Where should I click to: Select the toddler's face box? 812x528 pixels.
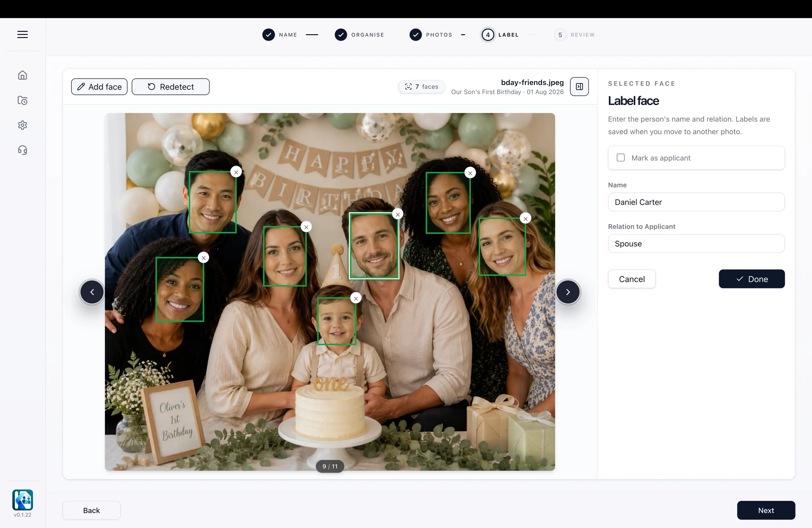tap(337, 321)
